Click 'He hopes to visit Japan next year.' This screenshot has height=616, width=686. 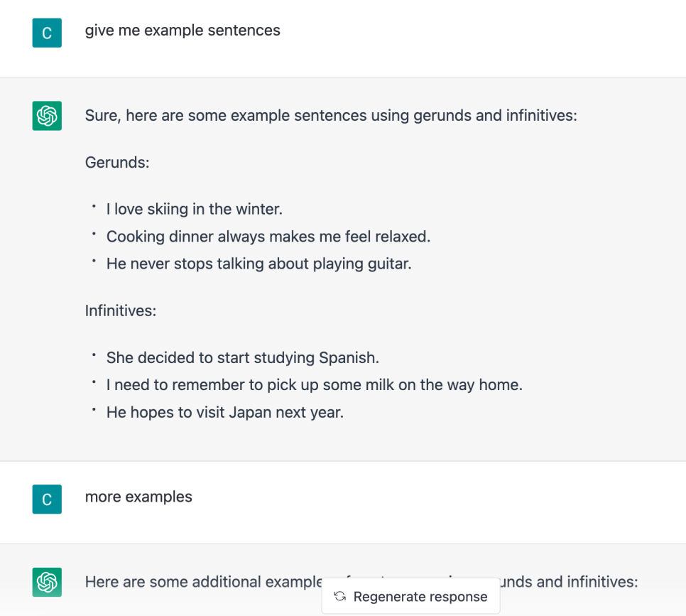click(225, 412)
